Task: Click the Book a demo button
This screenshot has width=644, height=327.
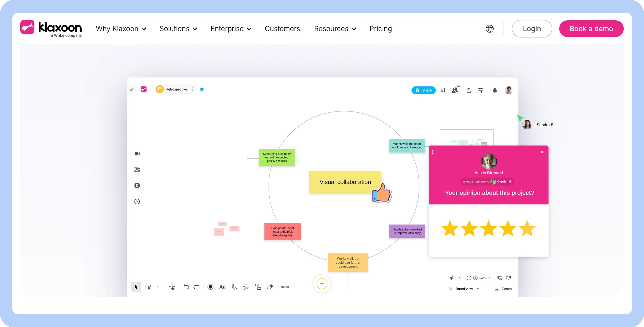Action: (x=591, y=29)
